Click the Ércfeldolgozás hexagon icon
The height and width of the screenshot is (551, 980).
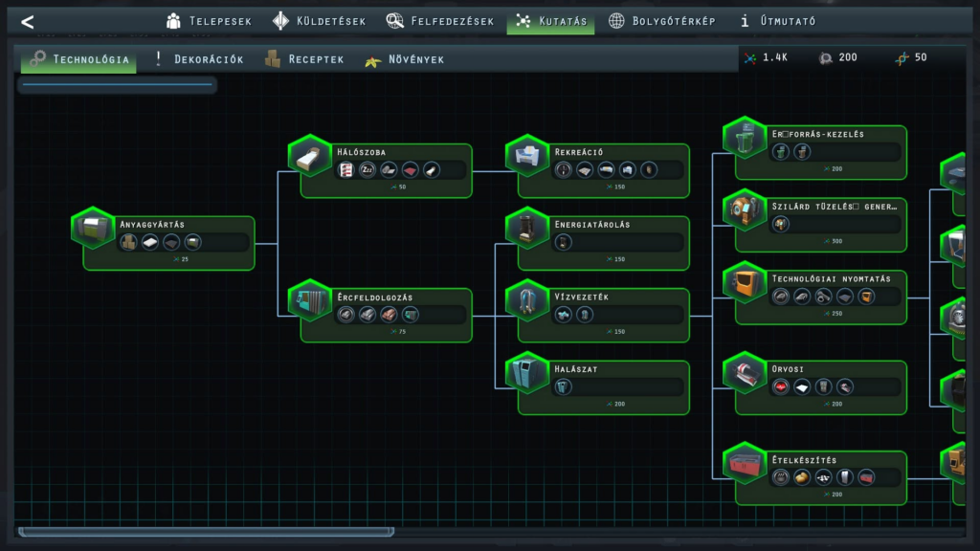click(x=309, y=301)
